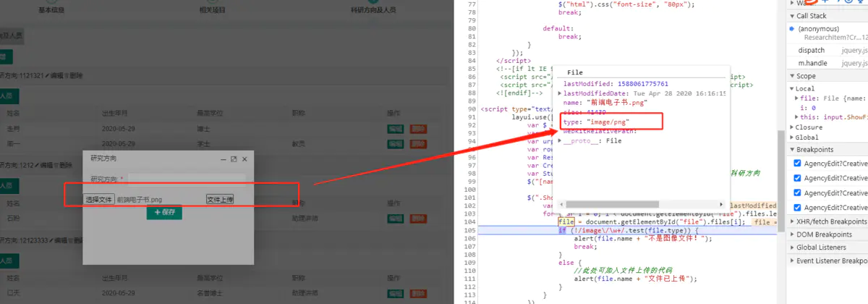Select the m.handle call stack frame
Image resolution: width=868 pixels, height=304 pixels.
coord(813,64)
